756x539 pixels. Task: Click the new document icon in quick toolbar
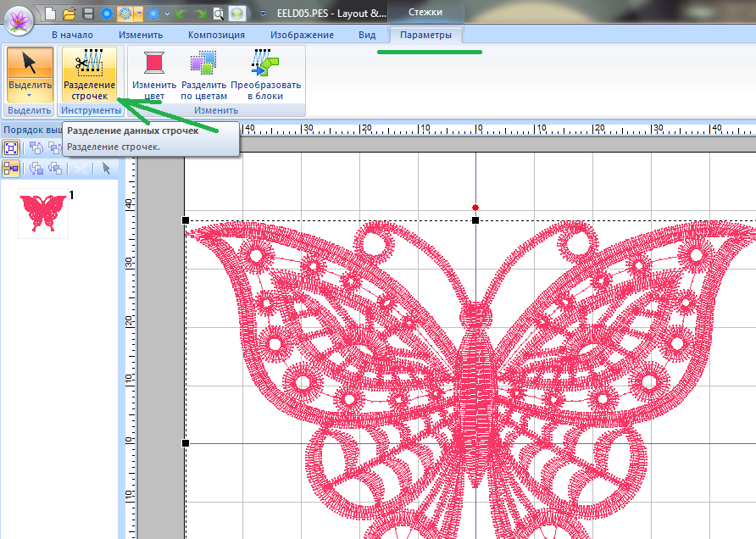click(51, 14)
